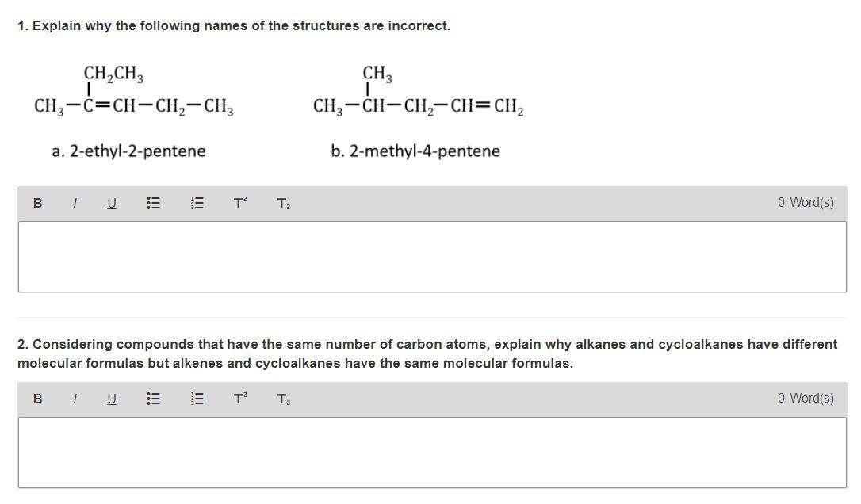The image size is (861, 504).
Task: Apply italic formatting in question 2 editor
Action: click(74, 399)
